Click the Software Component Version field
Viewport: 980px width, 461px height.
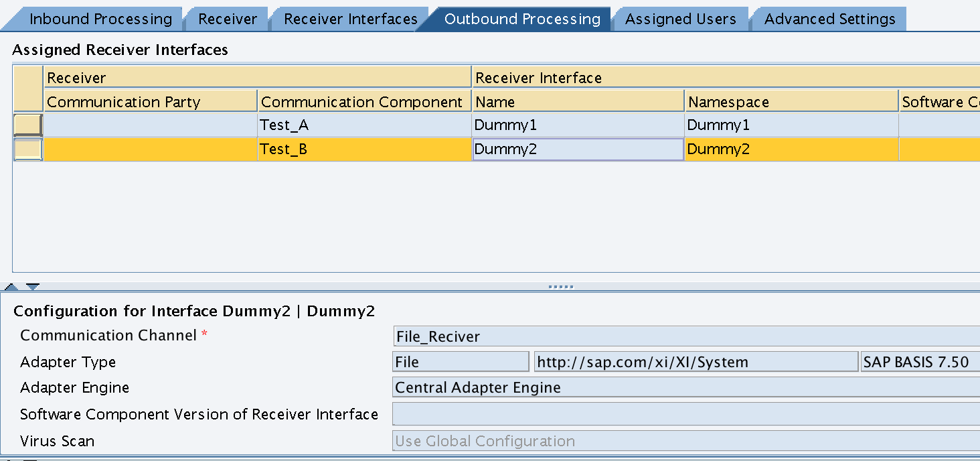click(686, 414)
